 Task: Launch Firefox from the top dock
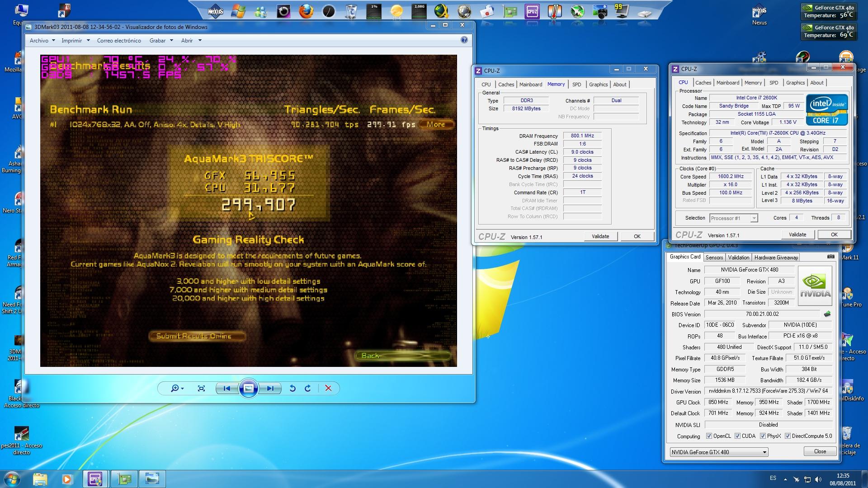pos(306,11)
